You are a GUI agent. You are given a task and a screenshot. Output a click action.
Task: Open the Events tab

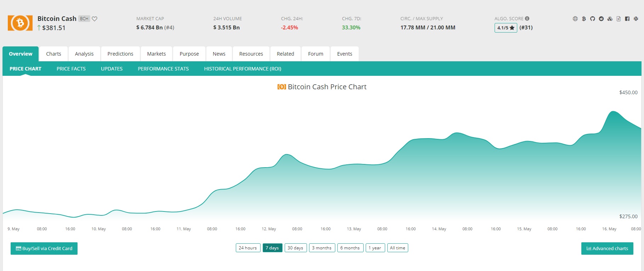pyautogui.click(x=344, y=54)
